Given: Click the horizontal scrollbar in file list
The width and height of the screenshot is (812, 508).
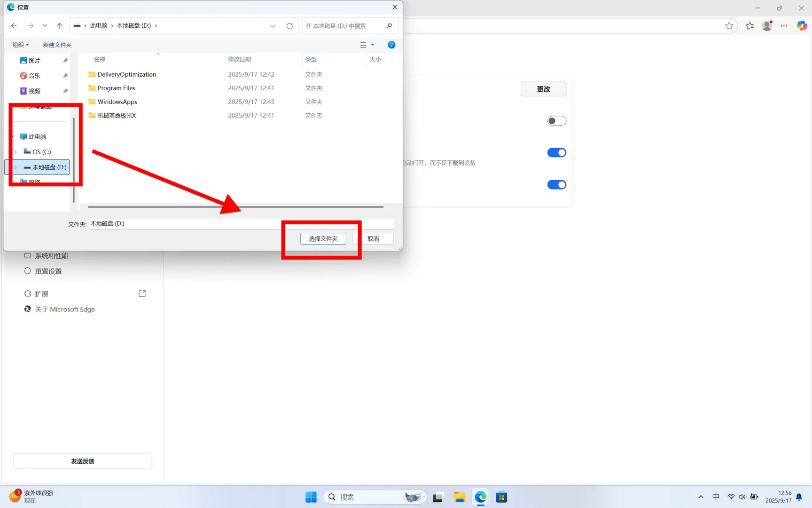Looking at the screenshot, I should (235, 206).
